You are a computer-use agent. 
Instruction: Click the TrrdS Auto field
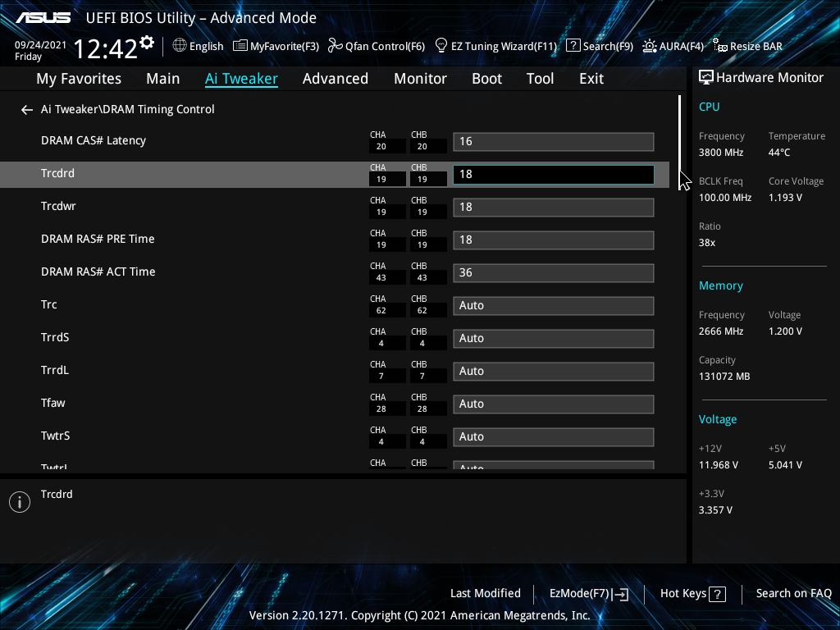tap(554, 339)
